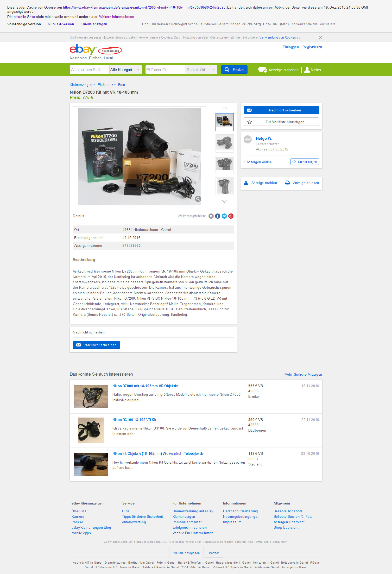Click the lower Nachricht schreiben button
Screen dimensions: 392x574
[96, 345]
